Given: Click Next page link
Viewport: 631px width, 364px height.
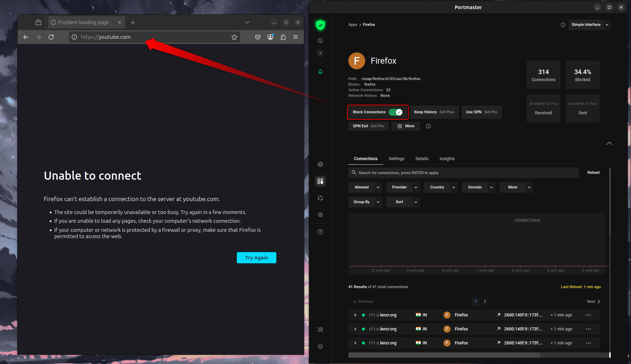Looking at the screenshot, I should coord(594,301).
